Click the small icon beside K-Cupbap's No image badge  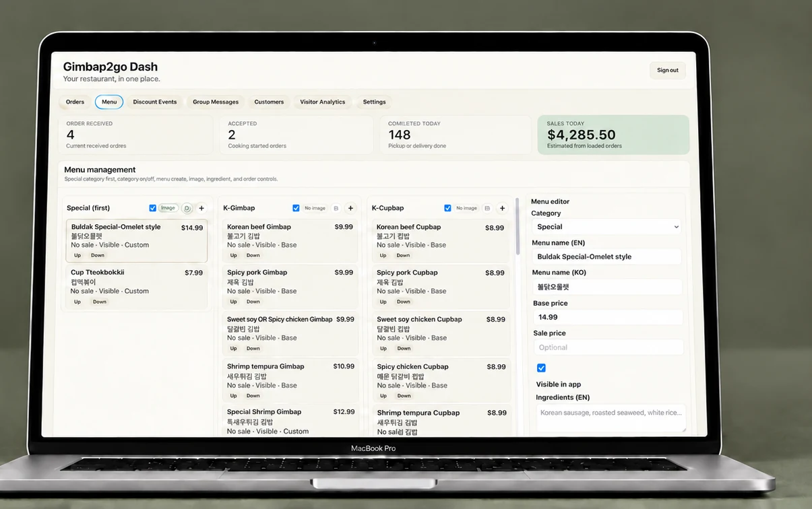click(x=487, y=208)
